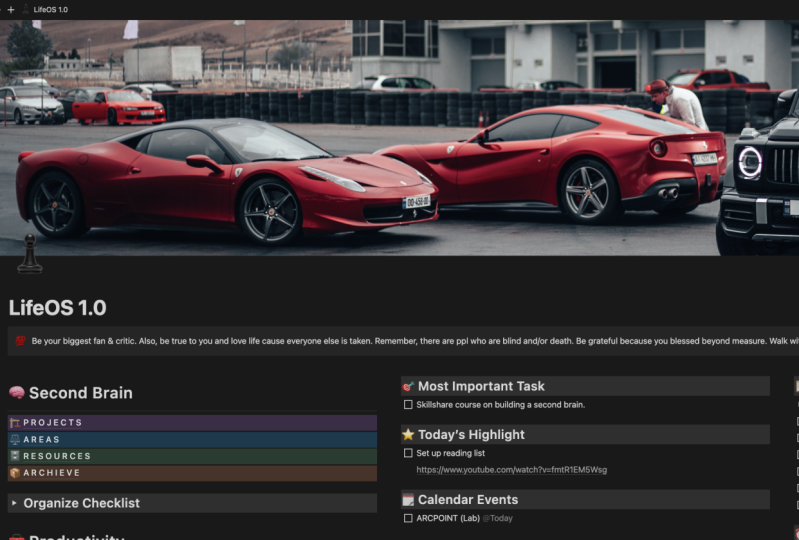799x540 pixels.
Task: Click the calendar icon beside Calendar Events
Action: [x=408, y=500]
